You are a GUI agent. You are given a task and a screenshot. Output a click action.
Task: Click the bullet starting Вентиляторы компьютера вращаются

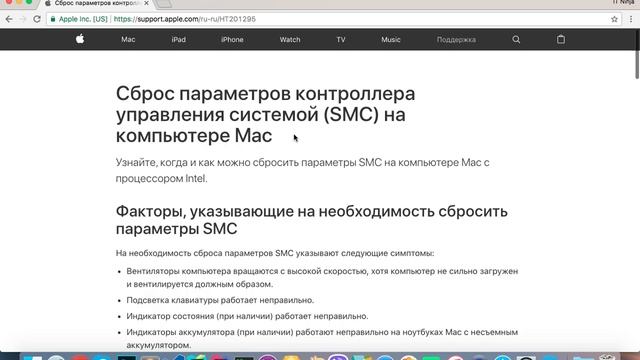click(322, 278)
